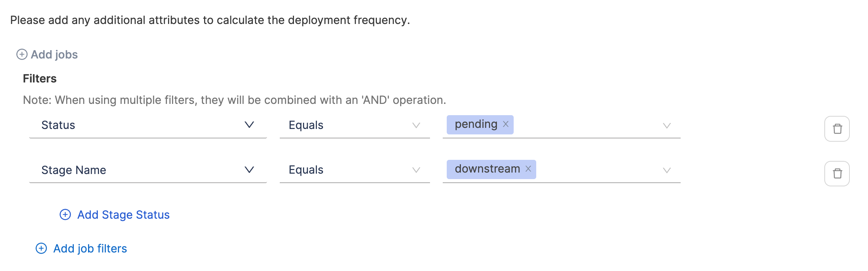The height and width of the screenshot is (271, 868).
Task: Expand the Equals operator for Stage Name
Action: 354,170
